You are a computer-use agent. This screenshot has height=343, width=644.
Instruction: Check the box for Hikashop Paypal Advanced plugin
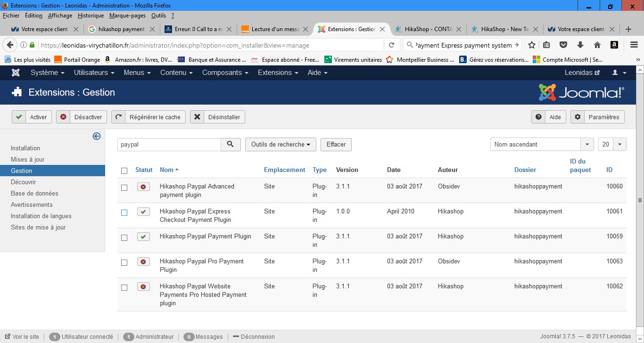point(124,188)
